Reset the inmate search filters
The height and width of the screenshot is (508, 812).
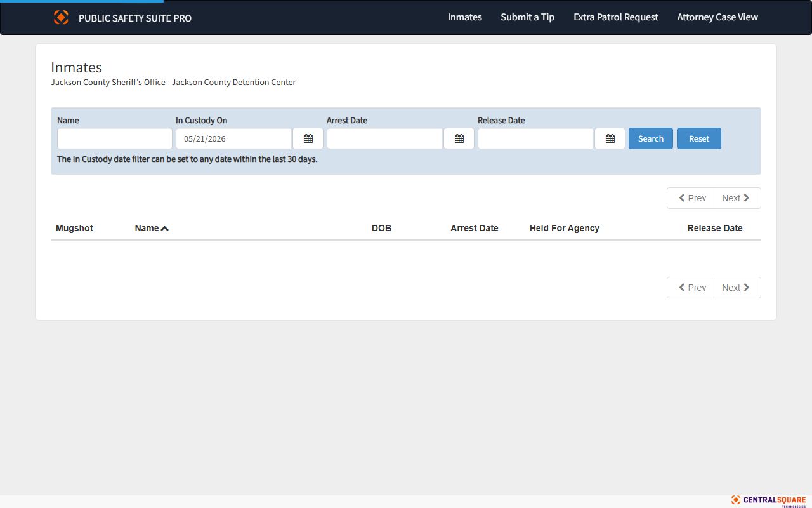coord(699,138)
